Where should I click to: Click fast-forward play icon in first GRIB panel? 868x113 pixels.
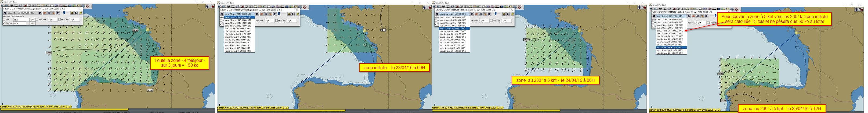point(58,13)
